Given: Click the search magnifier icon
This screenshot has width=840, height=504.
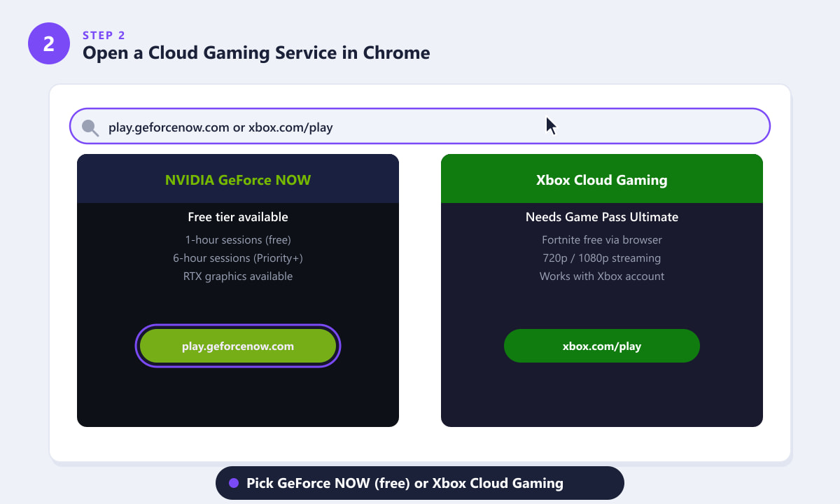Looking at the screenshot, I should click(90, 127).
